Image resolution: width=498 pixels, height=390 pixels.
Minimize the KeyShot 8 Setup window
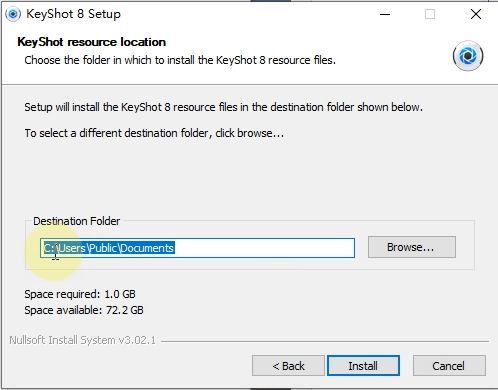tap(385, 14)
